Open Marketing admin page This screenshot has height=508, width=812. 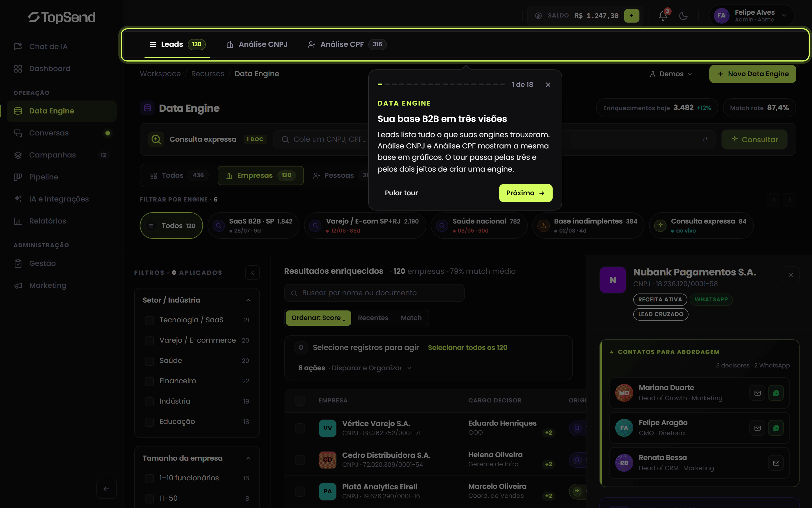pyautogui.click(x=61, y=285)
